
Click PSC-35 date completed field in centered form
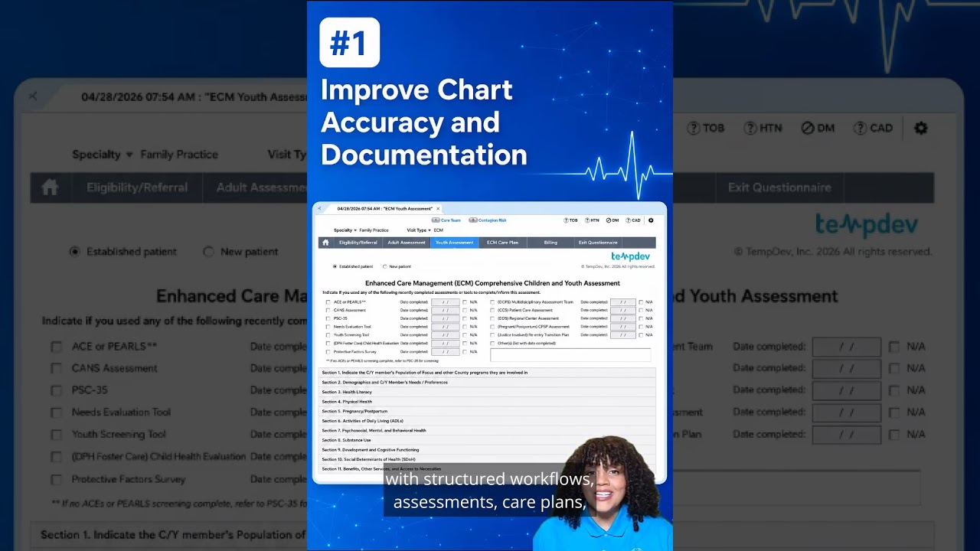point(446,318)
